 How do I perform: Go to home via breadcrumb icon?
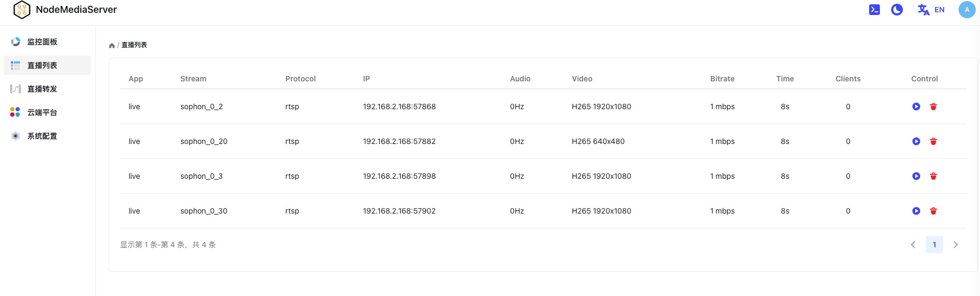coord(112,45)
